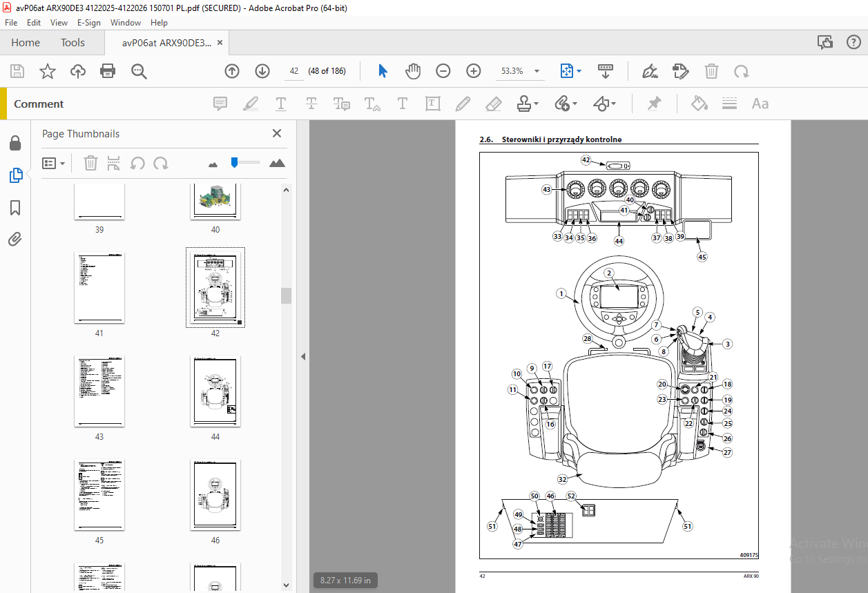
Task: Go to previous page arrow
Action: [x=232, y=71]
